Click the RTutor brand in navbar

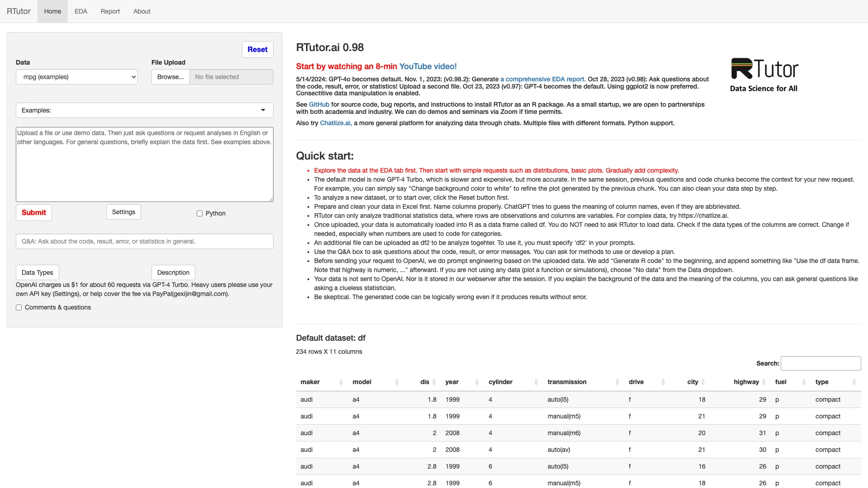tap(19, 11)
